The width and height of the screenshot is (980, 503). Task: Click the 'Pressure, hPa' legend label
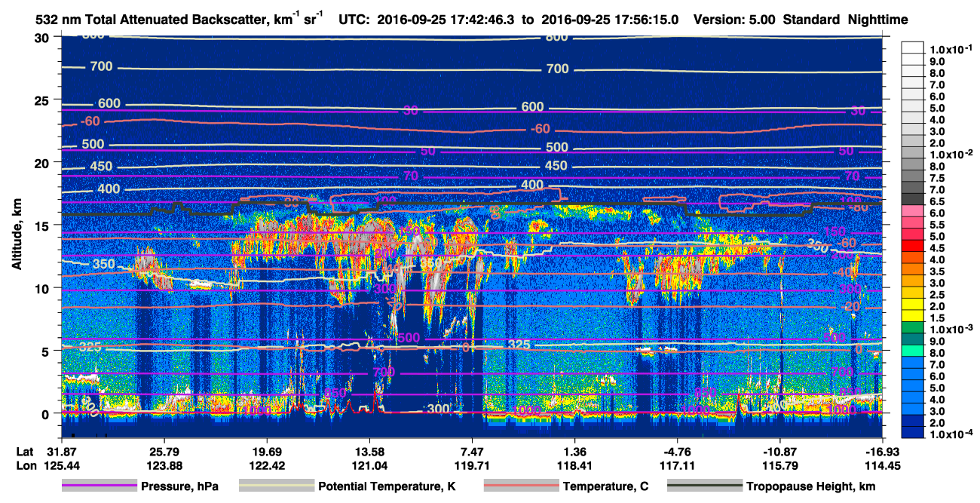[x=179, y=486]
